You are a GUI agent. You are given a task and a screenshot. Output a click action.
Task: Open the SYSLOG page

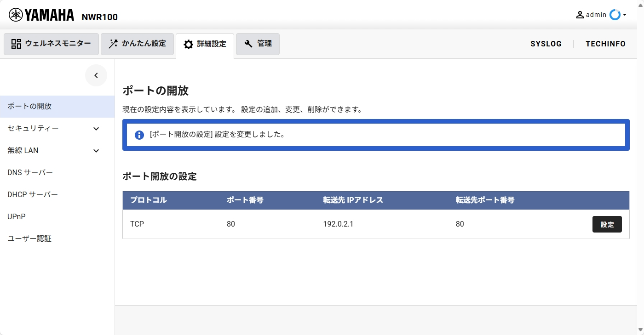pyautogui.click(x=546, y=44)
